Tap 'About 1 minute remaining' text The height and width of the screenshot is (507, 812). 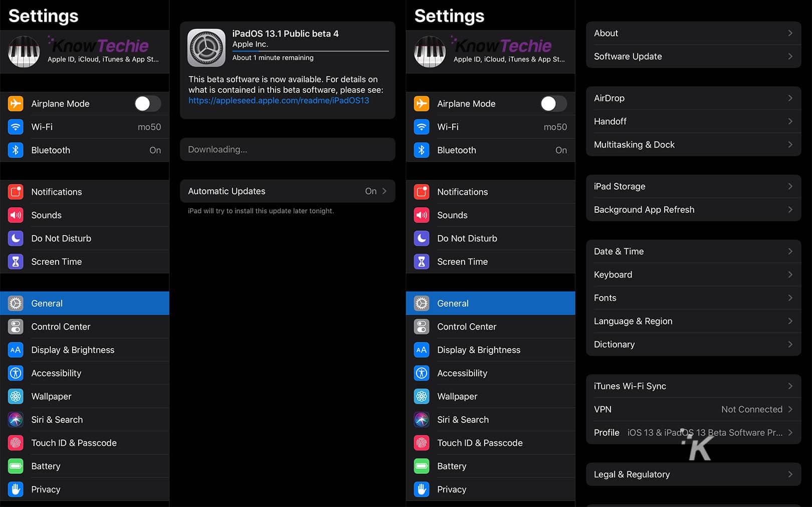(273, 58)
